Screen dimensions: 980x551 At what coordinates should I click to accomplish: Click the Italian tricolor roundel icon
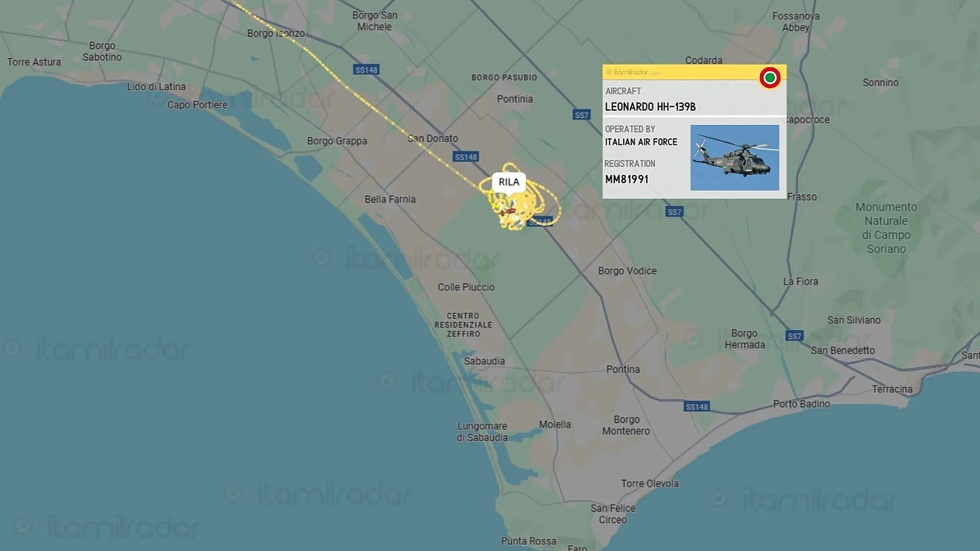click(x=770, y=78)
